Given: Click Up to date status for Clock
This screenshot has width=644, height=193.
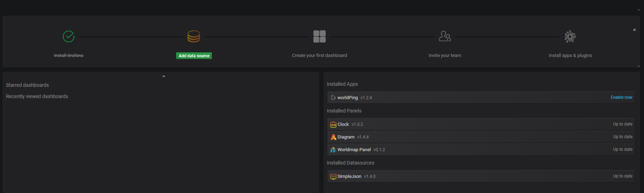Looking at the screenshot, I should pos(623,124).
